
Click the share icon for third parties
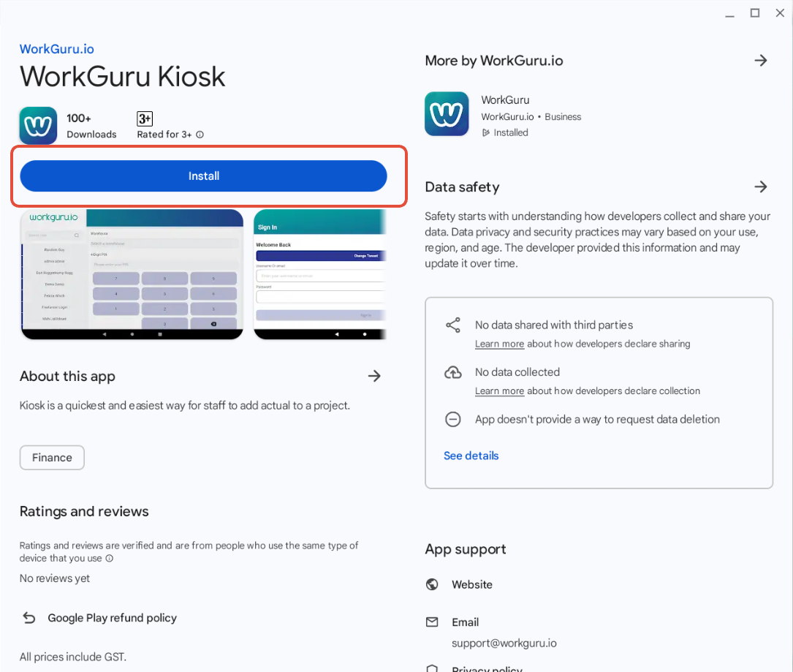click(x=452, y=325)
